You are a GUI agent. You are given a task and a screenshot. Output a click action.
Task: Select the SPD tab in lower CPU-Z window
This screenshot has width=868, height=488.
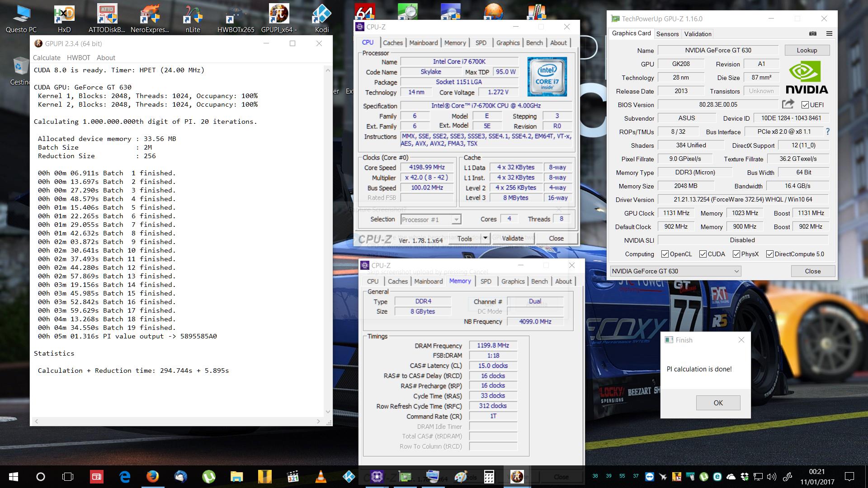[486, 281]
